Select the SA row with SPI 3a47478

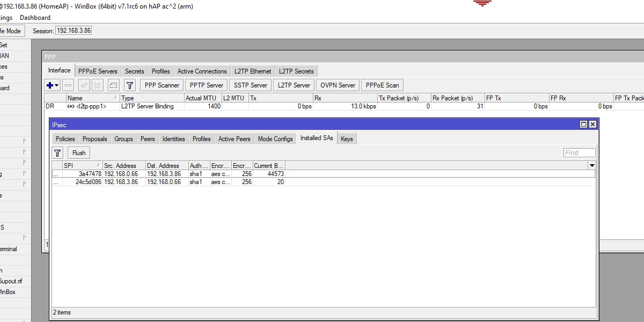[x=323, y=174]
